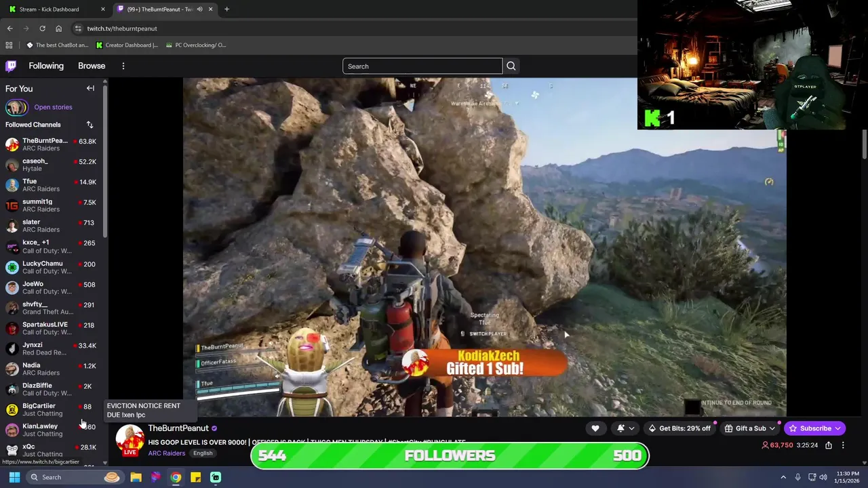Collapse the For You sidebar
Image resolution: width=868 pixels, height=488 pixels.
tap(90, 88)
